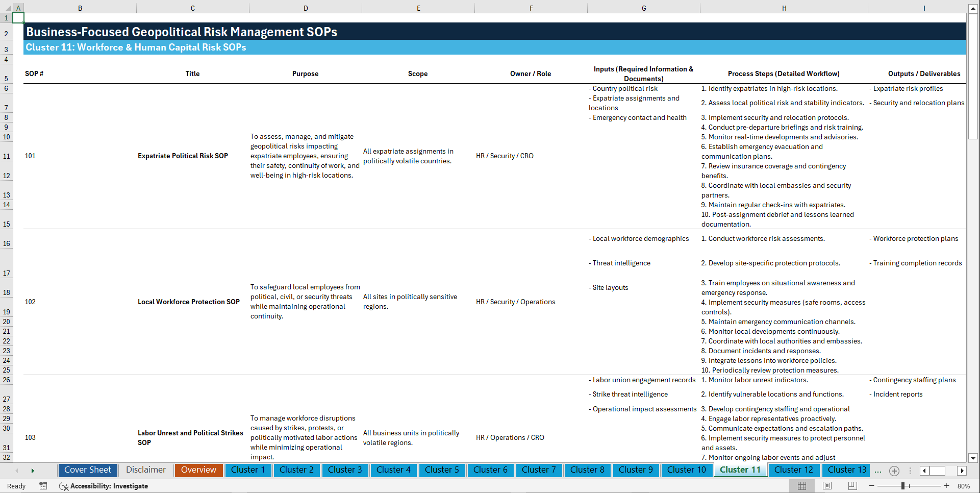The height and width of the screenshot is (493, 980).
Task: Click the macro recording icon in status bar
Action: (43, 486)
